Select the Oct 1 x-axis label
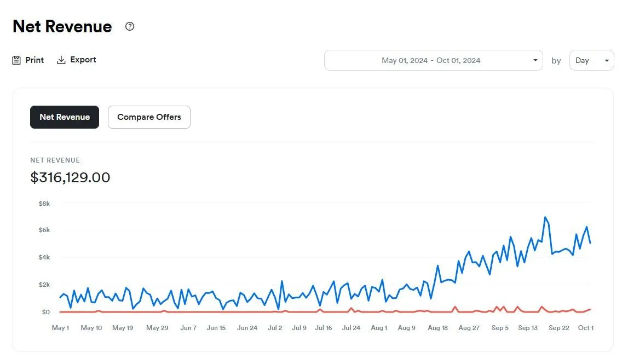 (x=585, y=327)
